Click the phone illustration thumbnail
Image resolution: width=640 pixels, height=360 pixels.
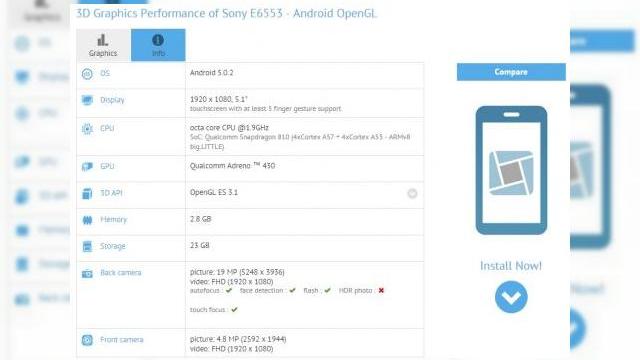[x=511, y=170]
